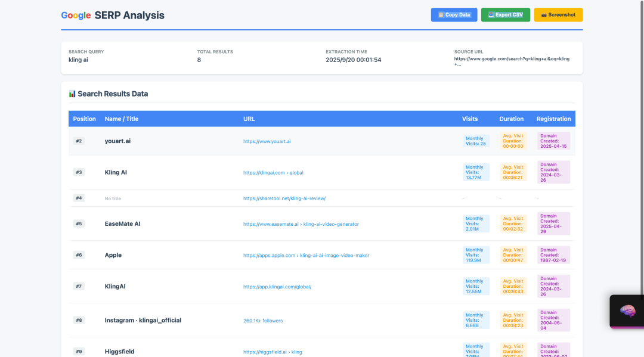Screen dimensions: 644x357
Task: Click Avg. Visit Duration 00:02:32 badge
Action: pyautogui.click(x=513, y=223)
